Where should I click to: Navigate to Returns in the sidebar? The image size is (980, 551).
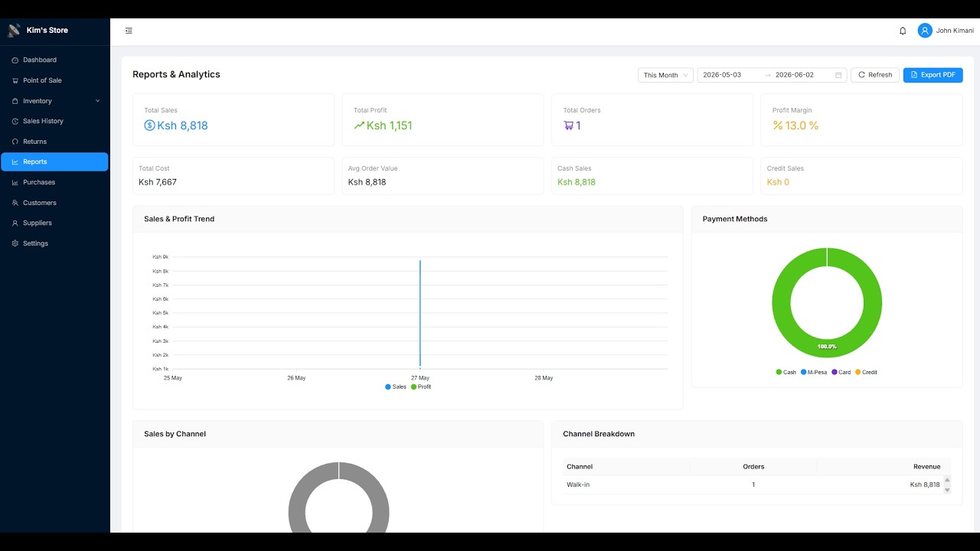(54, 142)
